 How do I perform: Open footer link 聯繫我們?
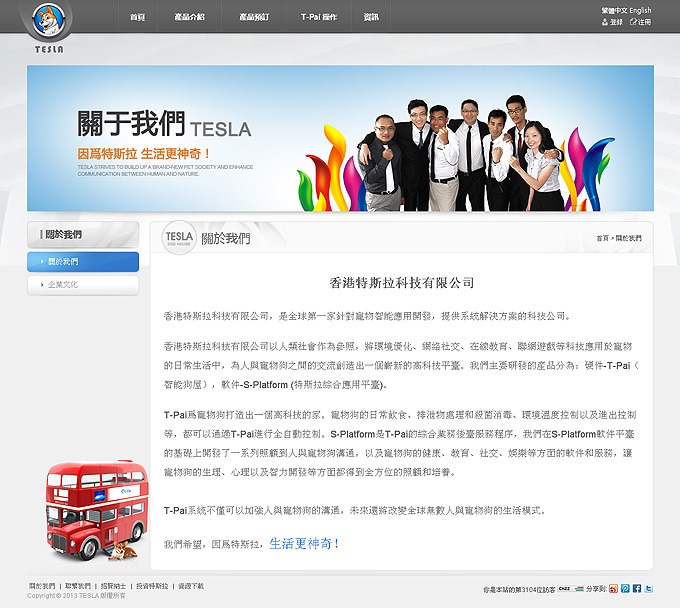point(78,586)
